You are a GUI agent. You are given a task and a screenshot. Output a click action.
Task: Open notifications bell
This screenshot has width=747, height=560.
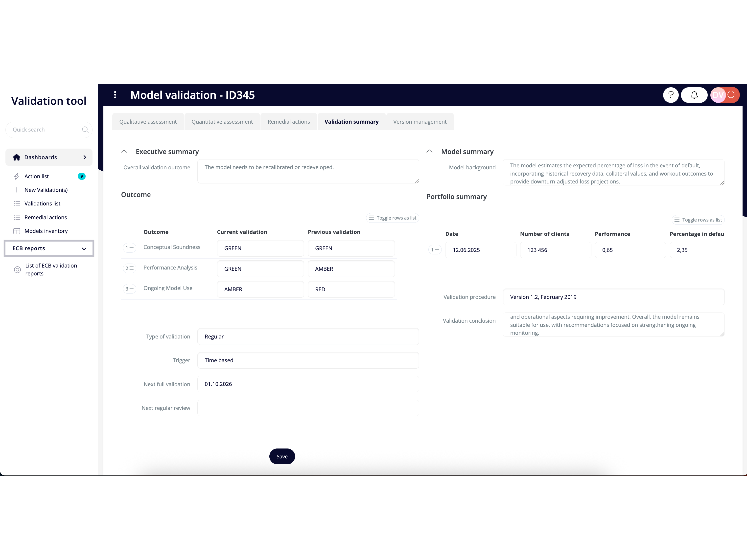point(694,95)
